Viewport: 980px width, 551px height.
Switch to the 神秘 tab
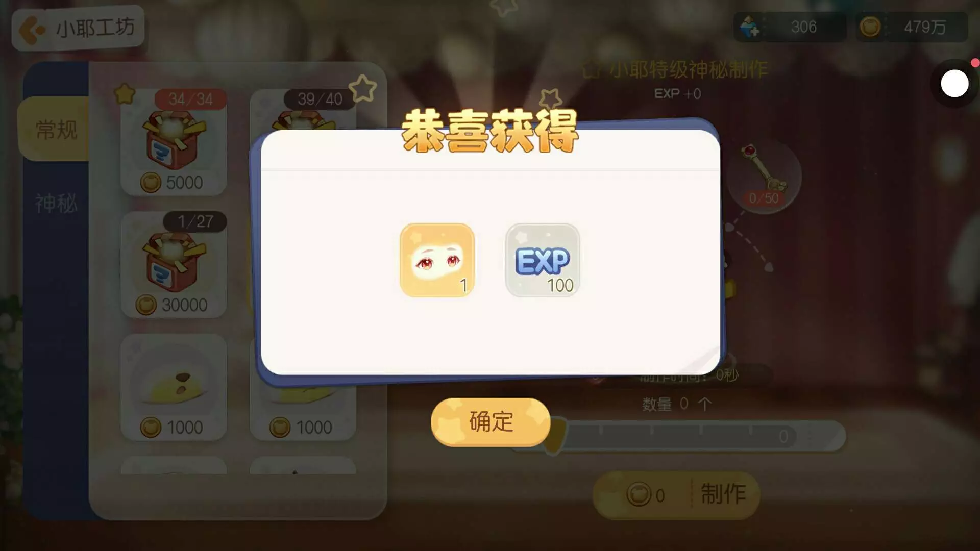tap(56, 203)
